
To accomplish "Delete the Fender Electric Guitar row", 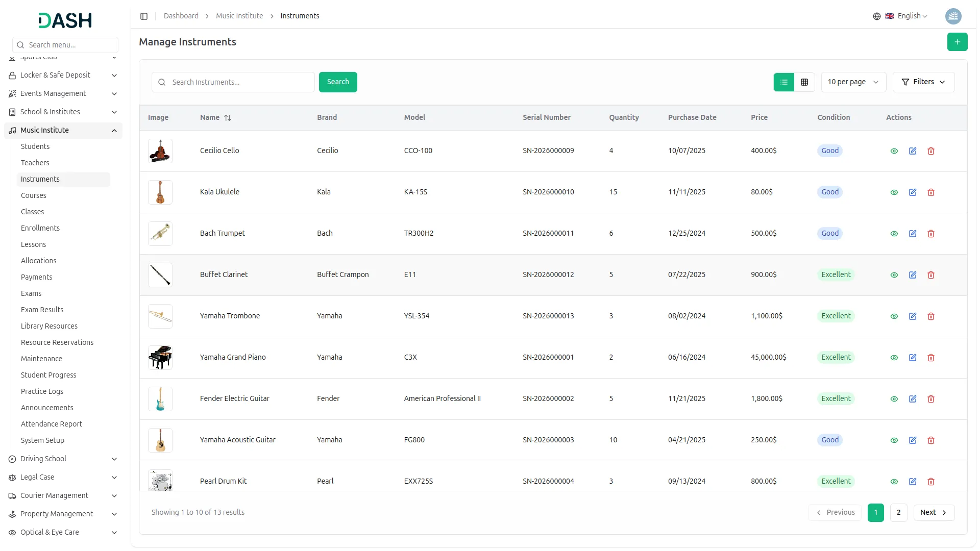I will [x=931, y=399].
